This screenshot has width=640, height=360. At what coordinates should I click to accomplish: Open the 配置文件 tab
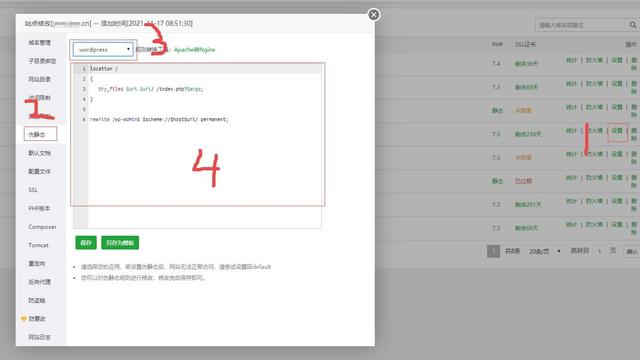[x=40, y=171]
